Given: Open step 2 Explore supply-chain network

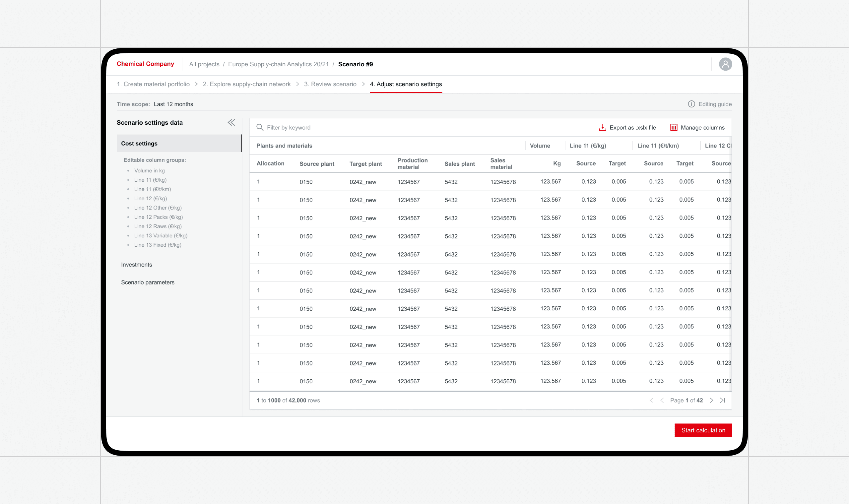Looking at the screenshot, I should pos(246,84).
